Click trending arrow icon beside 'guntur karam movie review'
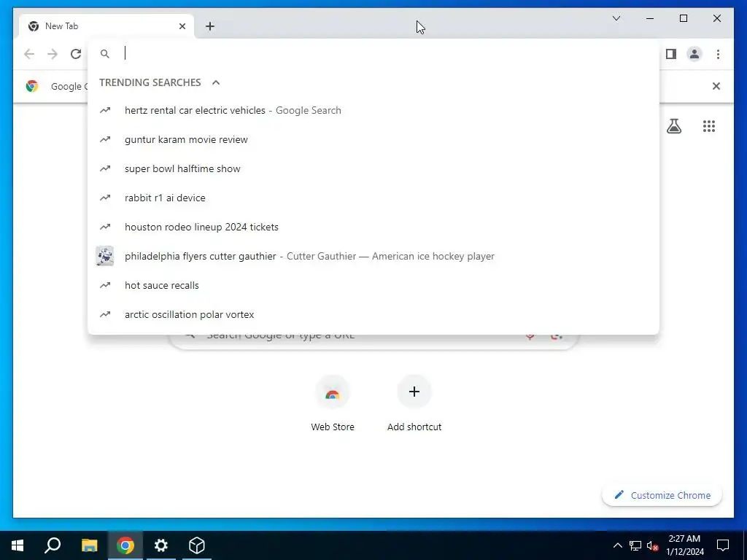The height and width of the screenshot is (560, 747). click(105, 139)
